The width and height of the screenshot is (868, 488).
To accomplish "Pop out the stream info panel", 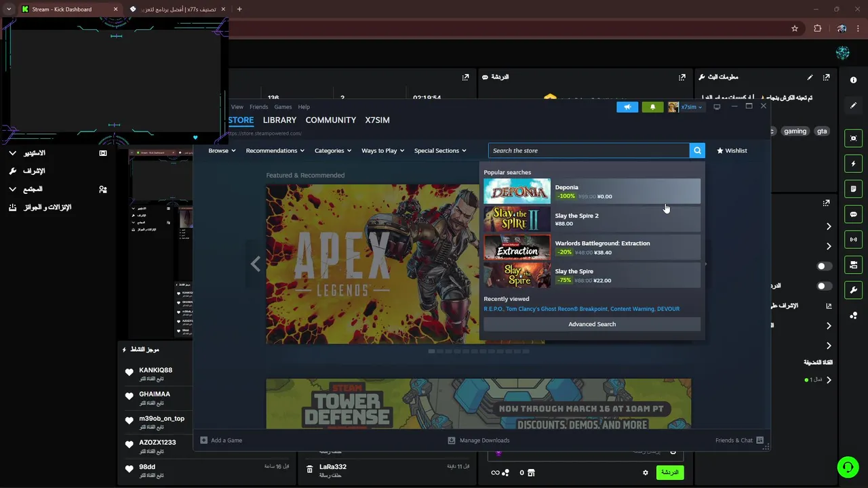I will 826,77.
